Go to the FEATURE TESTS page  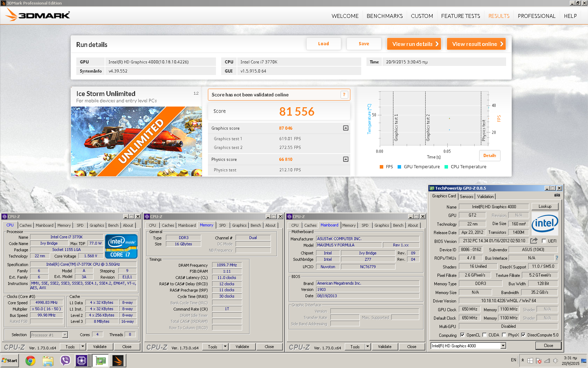click(461, 16)
